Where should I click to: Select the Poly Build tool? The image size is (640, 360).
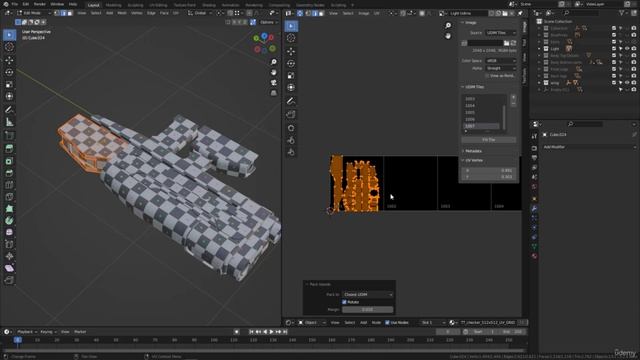(x=9, y=209)
